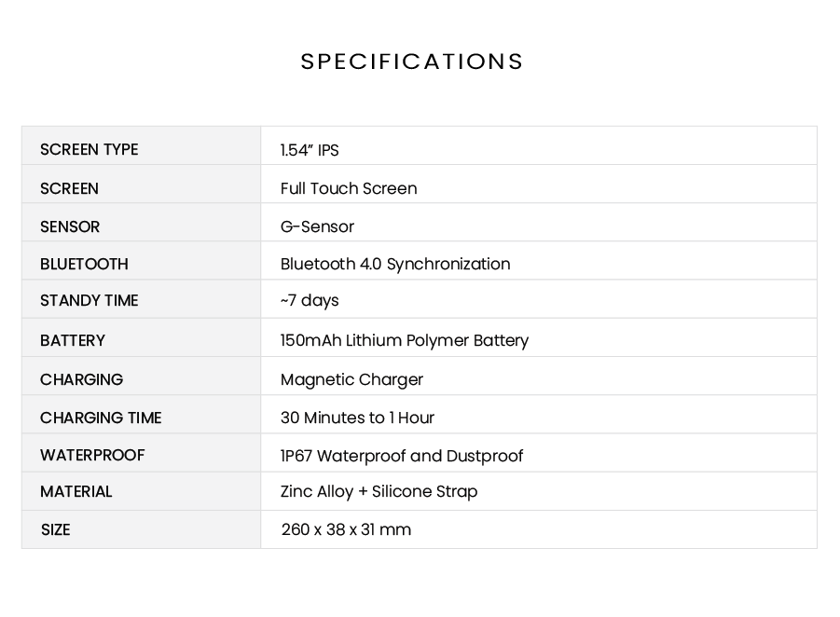Image resolution: width=840 pixels, height=617 pixels.
Task: Select IP67 Waterproof and Dustproof text
Action: pos(402,456)
